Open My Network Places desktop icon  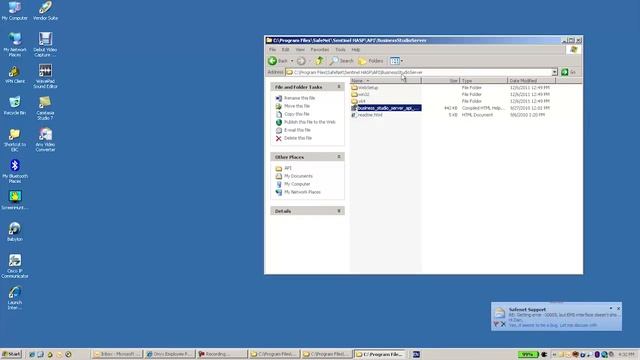[15, 44]
